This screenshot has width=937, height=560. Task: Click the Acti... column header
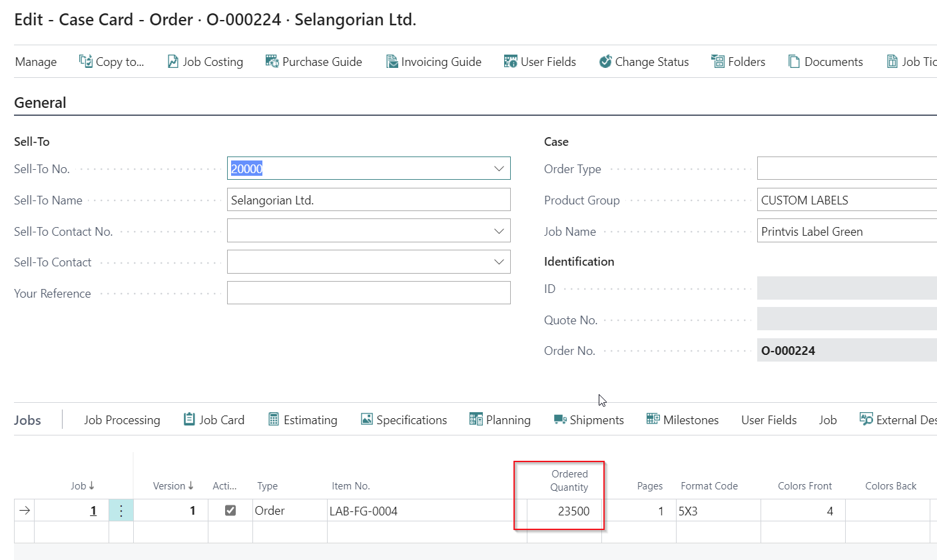click(x=224, y=486)
